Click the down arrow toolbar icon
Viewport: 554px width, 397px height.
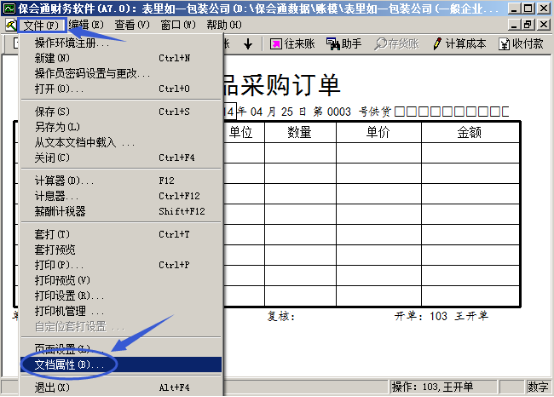point(248,44)
